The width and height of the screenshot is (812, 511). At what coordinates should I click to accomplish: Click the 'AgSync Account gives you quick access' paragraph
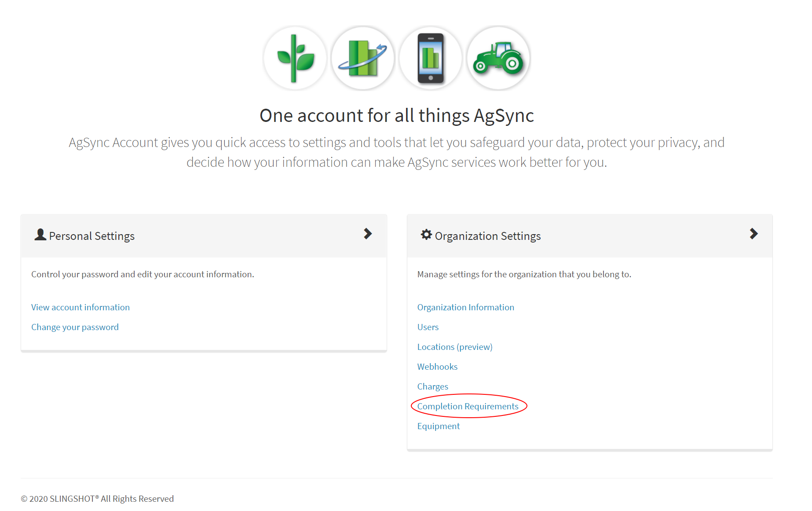click(x=397, y=152)
